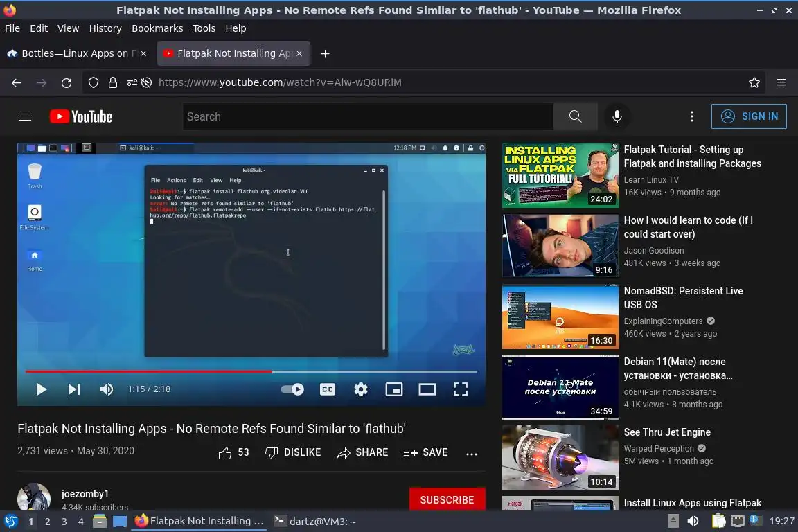The height and width of the screenshot is (532, 798).
Task: Switch to Bottles—Linux Apps tab
Action: (76, 53)
